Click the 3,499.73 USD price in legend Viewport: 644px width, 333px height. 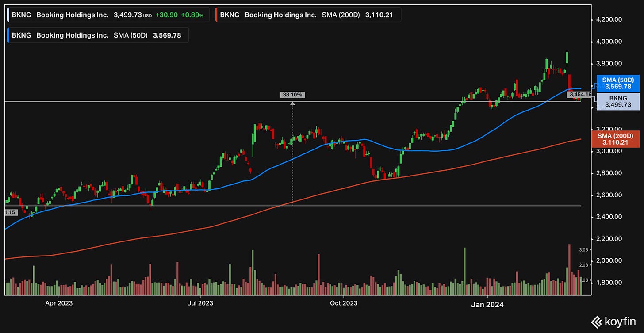tap(133, 15)
